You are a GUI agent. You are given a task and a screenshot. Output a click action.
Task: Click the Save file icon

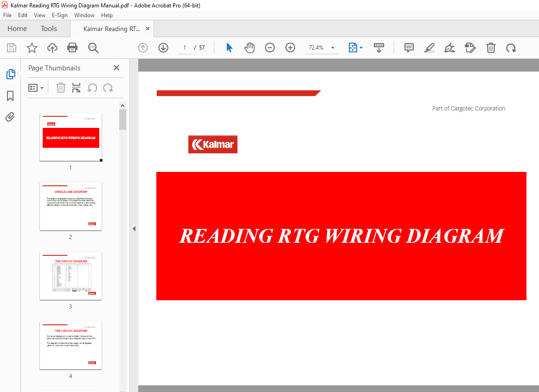[x=11, y=48]
